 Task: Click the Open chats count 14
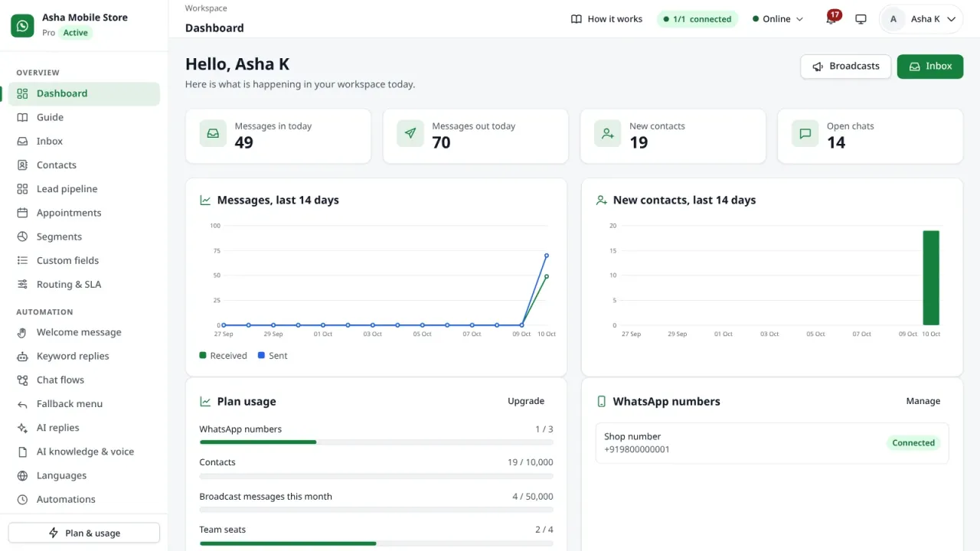tap(836, 142)
